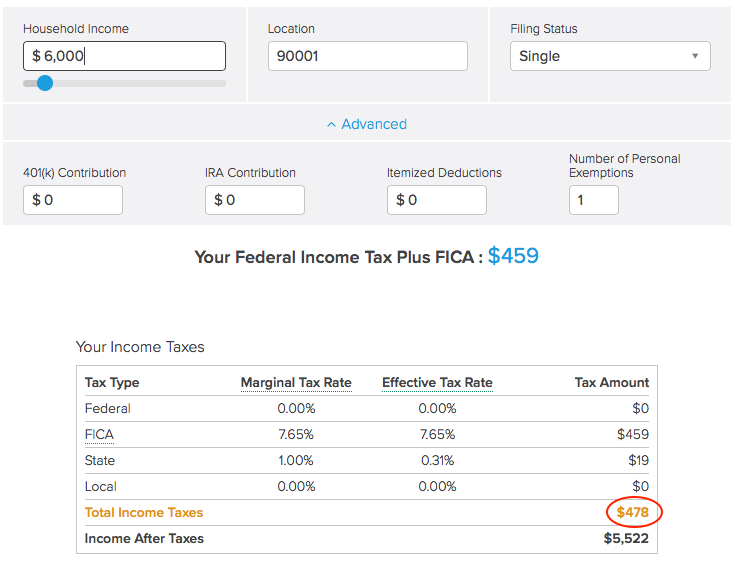Click the IRA Contribution field
Image resolution: width=743 pixels, height=571 pixels.
[255, 200]
